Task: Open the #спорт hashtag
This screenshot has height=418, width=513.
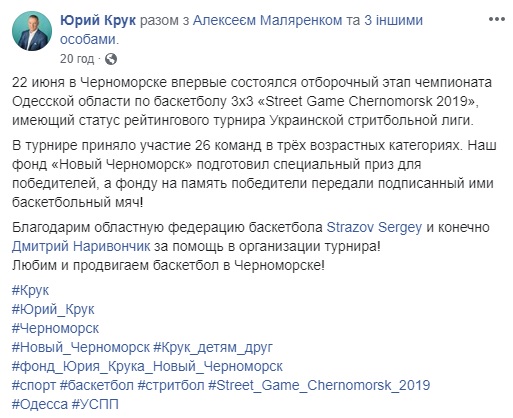Action: tap(34, 385)
